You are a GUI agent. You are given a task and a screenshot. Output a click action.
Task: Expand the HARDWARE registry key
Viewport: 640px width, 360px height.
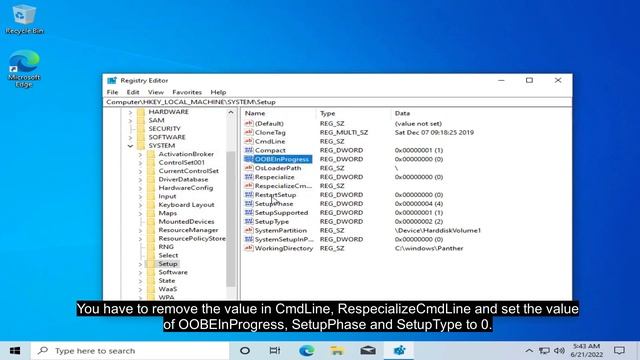pyautogui.click(x=130, y=112)
